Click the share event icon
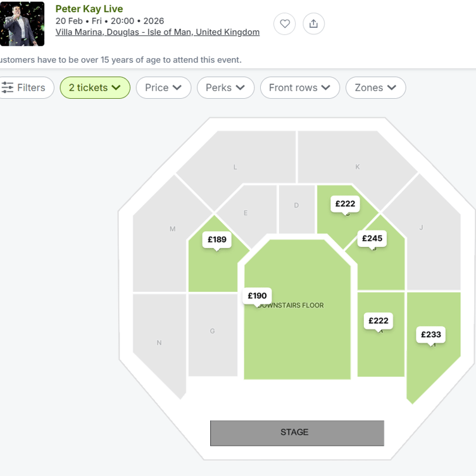476x476 pixels. tap(314, 24)
